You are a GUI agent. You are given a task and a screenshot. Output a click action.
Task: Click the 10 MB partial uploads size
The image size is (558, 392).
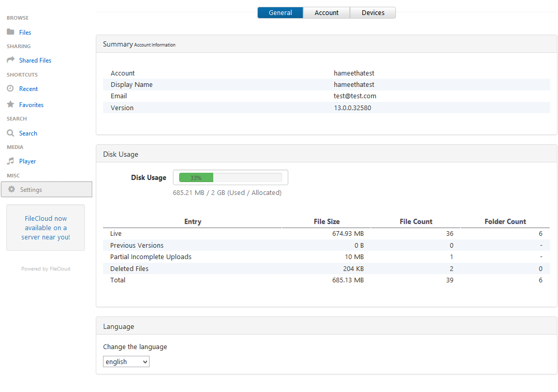coord(354,257)
